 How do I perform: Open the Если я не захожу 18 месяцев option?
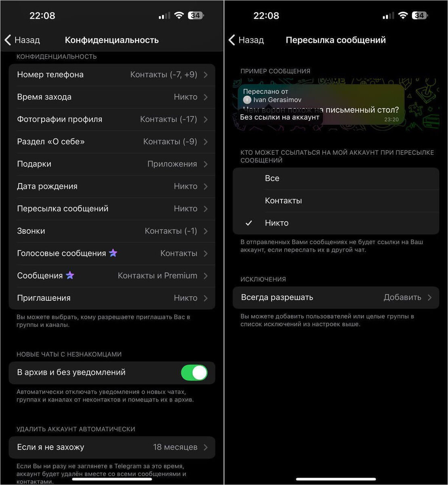tap(112, 447)
